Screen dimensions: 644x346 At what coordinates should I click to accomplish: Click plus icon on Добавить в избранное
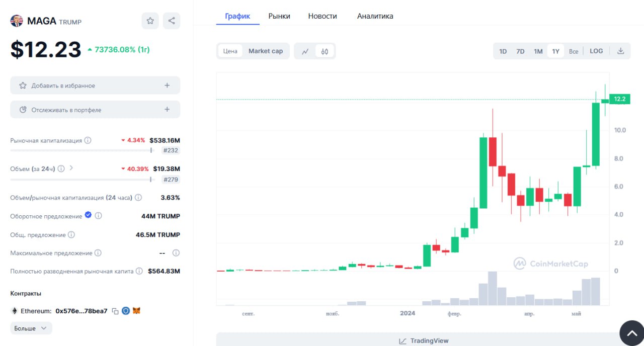[x=167, y=85]
